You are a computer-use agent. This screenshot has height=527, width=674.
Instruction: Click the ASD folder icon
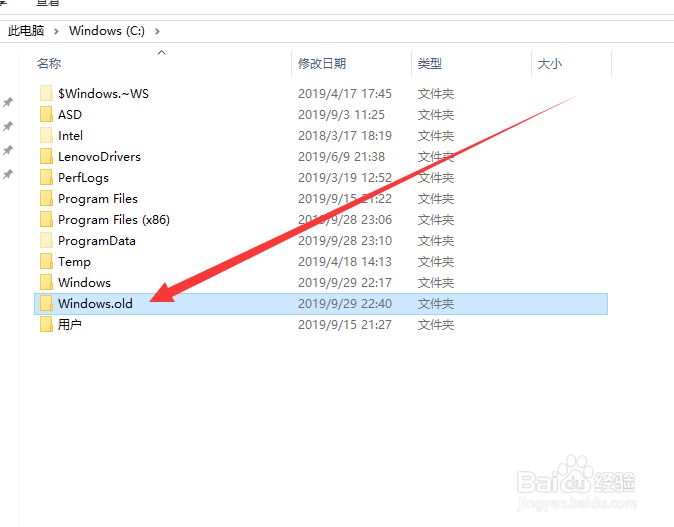point(46,114)
